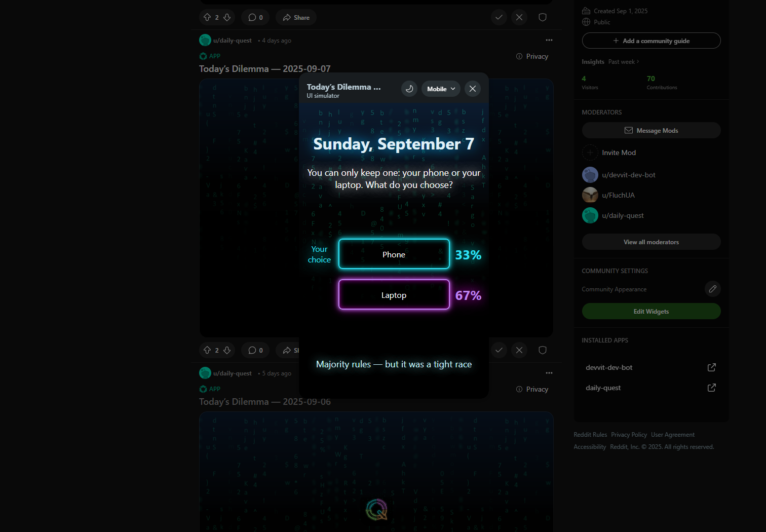Remove the 2025-09-07 post
766x532 pixels.
[519, 350]
